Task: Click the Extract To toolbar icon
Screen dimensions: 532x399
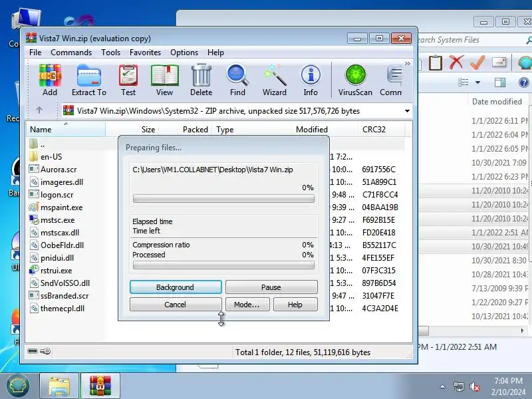Action: click(89, 80)
